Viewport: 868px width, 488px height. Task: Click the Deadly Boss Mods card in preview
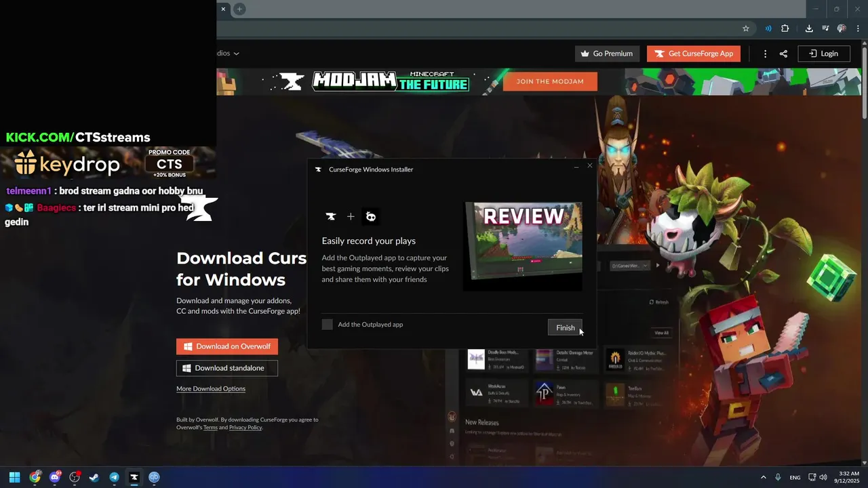tap(497, 360)
